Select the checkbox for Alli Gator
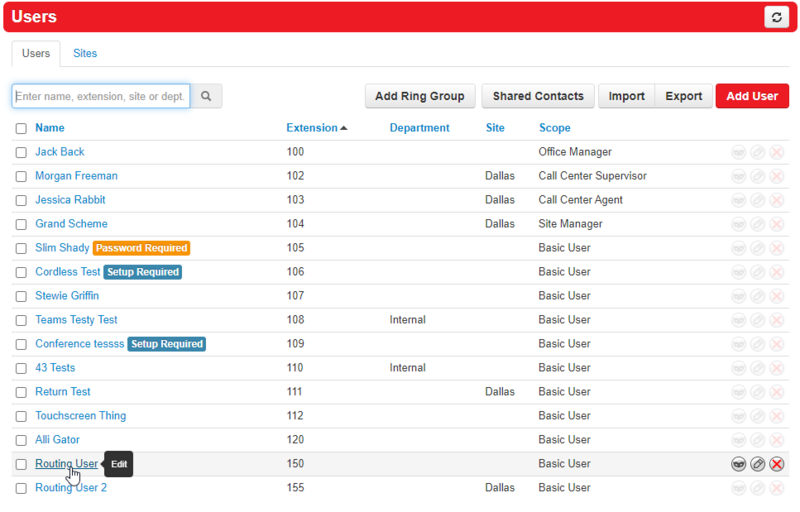Image resolution: width=800 pixels, height=512 pixels. pos(21,440)
